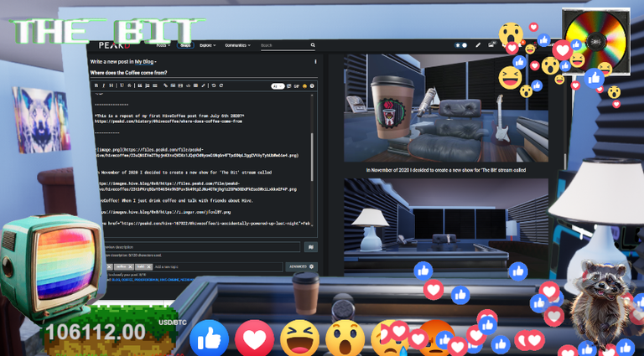This screenshot has height=356, width=644.
Task: Click the three-dot options menu beside post header
Action: pyautogui.click(x=315, y=61)
